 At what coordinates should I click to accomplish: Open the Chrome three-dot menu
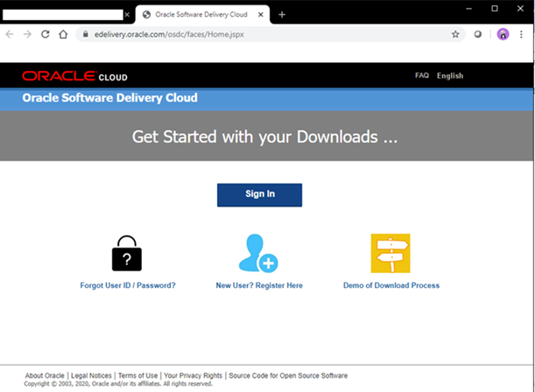(x=521, y=34)
